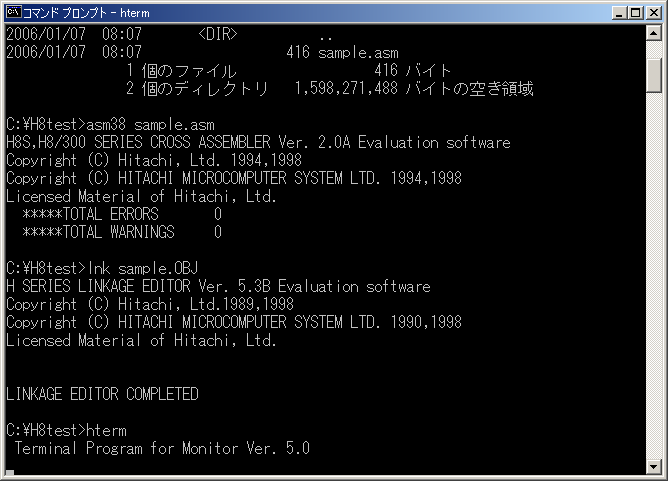Click the window title 'コマンド プロンプト - hterm'
The image size is (668, 481).
tap(86, 13)
